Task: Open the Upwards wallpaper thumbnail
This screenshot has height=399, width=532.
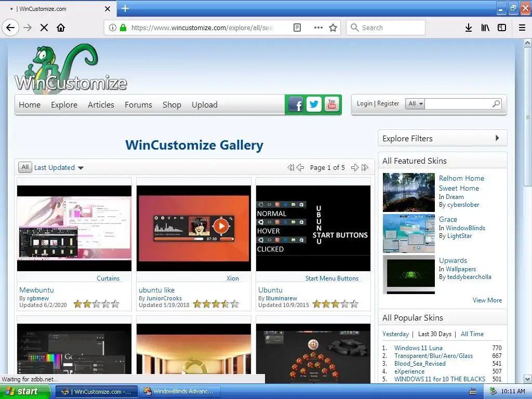Action: [x=408, y=274]
